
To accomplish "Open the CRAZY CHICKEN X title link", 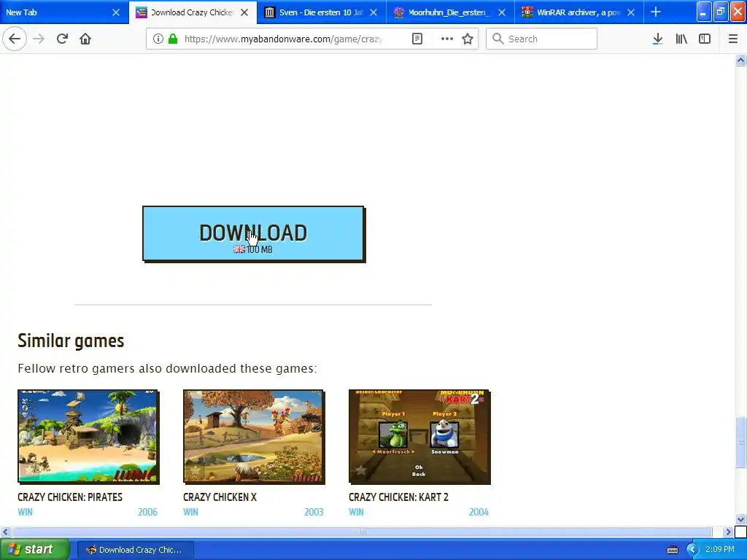I will click(x=220, y=497).
